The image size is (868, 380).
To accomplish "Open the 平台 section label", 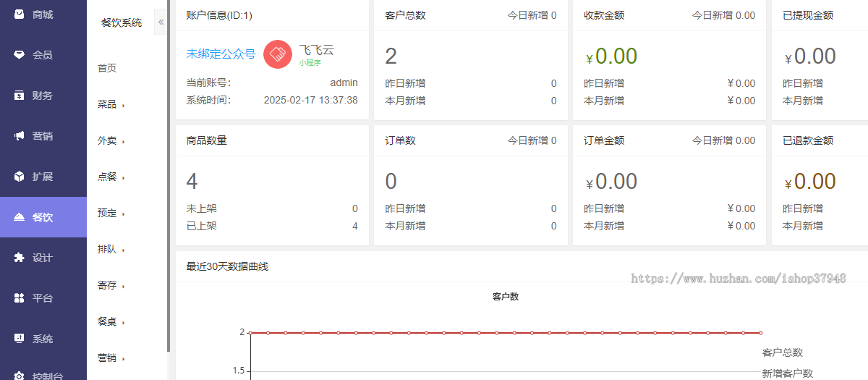I will (43, 298).
